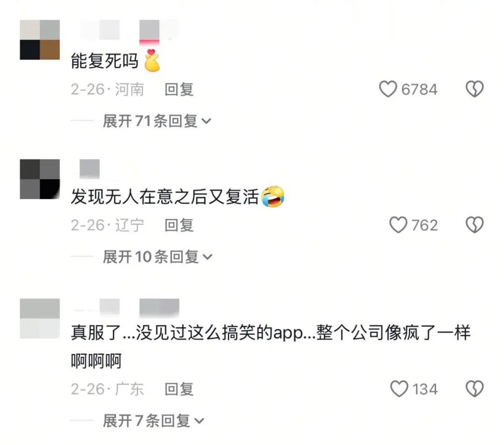Open the third commenter's blurred username
This screenshot has height=445, width=504.
coord(126,307)
